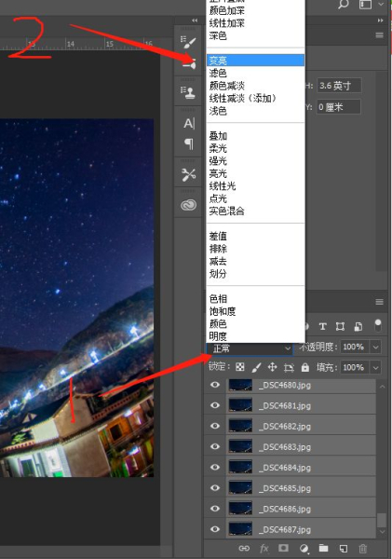Click the link layers icon
The height and width of the screenshot is (559, 392).
(244, 549)
